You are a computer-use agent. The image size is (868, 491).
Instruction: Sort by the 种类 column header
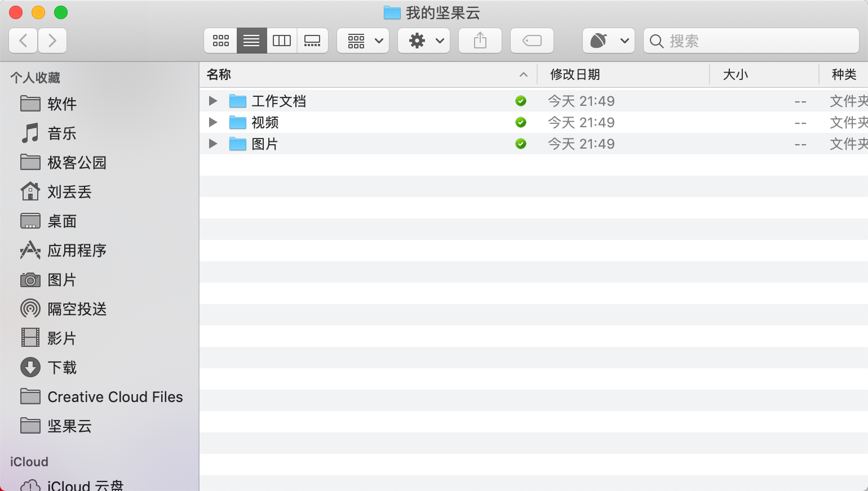pos(844,74)
